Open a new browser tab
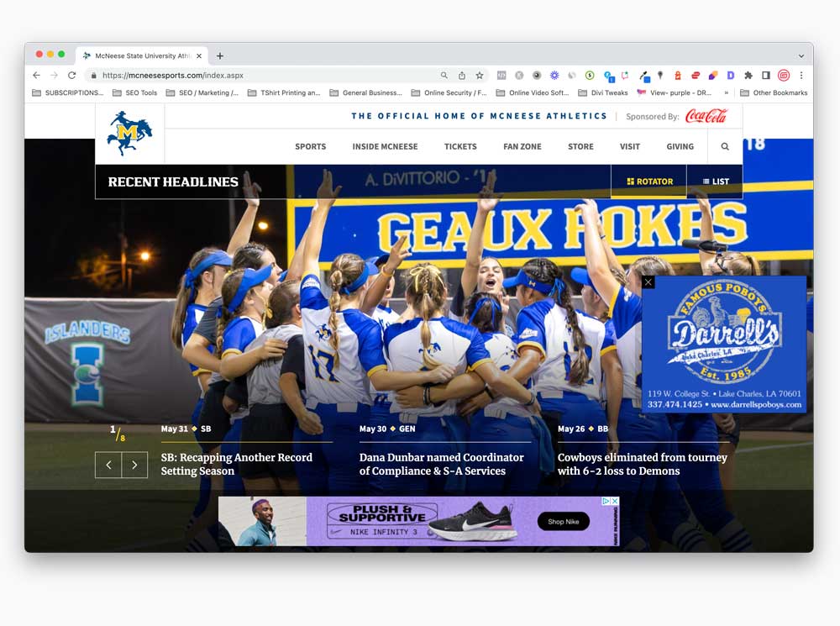Viewport: 840px width, 626px height. click(x=219, y=55)
